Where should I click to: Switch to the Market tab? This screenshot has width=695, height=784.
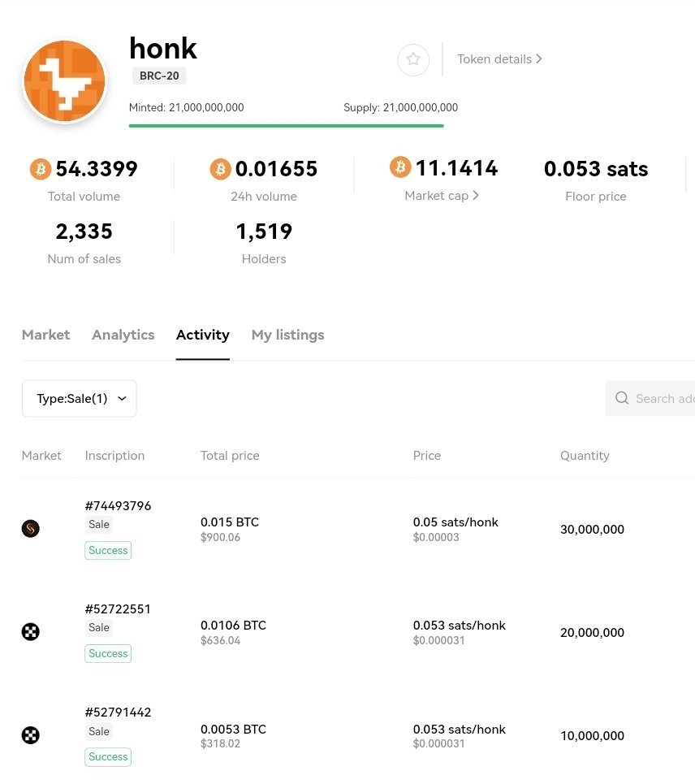tap(46, 335)
